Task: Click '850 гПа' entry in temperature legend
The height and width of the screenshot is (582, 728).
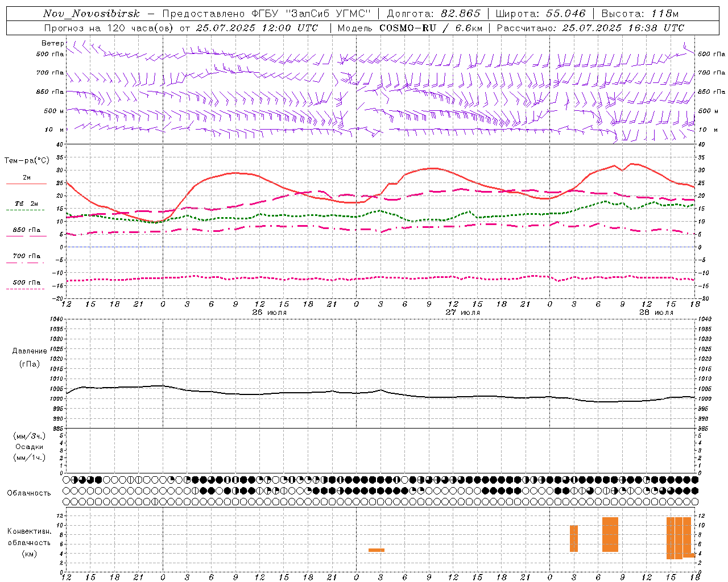Action: pos(27,230)
